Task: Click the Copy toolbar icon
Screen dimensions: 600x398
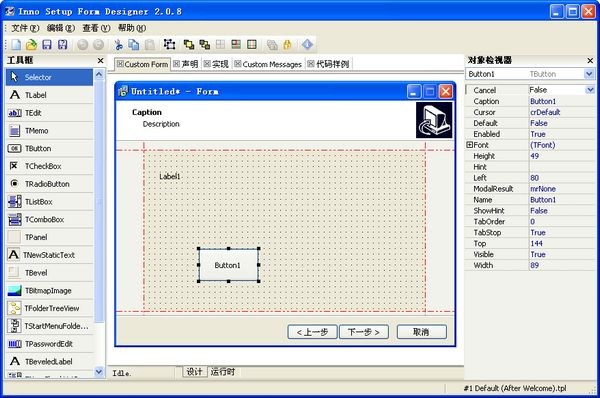Action: (x=134, y=45)
